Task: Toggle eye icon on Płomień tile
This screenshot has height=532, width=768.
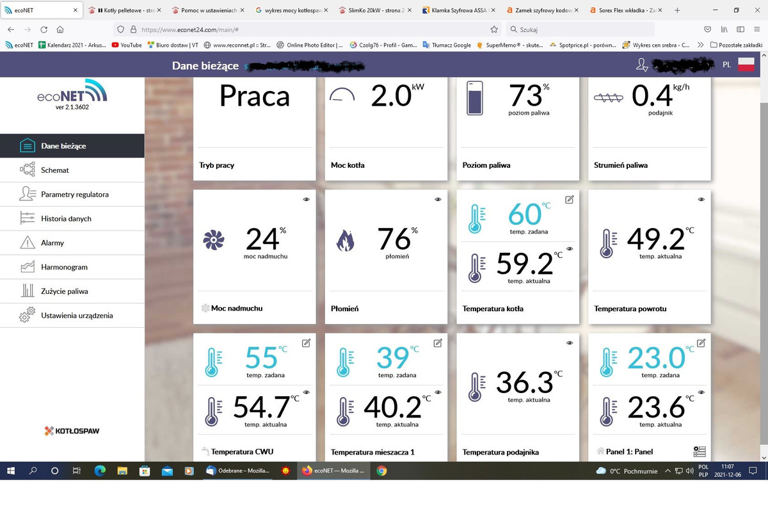Action: point(438,200)
